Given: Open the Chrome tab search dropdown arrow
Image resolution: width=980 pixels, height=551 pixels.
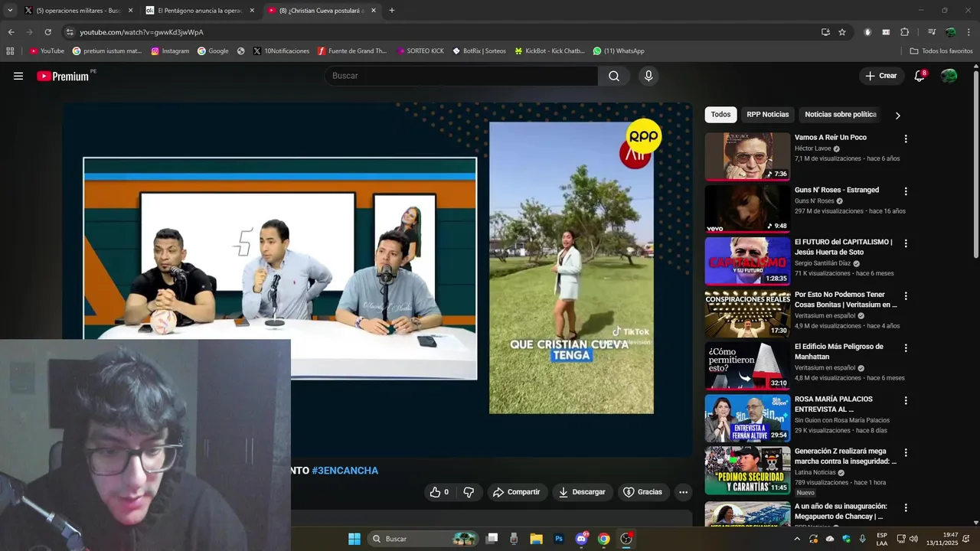Looking at the screenshot, I should (10, 11).
